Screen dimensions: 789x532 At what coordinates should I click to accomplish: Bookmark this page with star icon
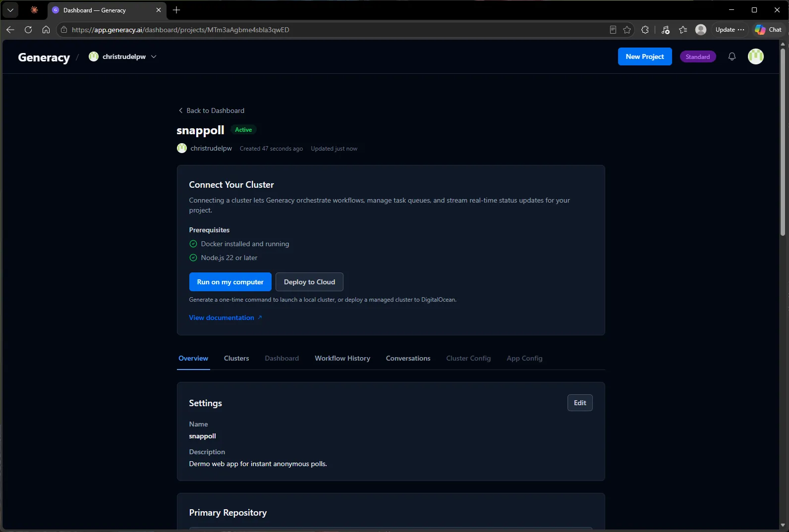pos(627,30)
